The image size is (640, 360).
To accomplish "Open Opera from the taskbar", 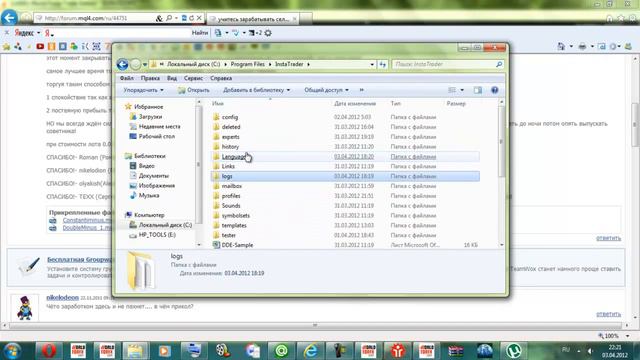I will pos(49,351).
